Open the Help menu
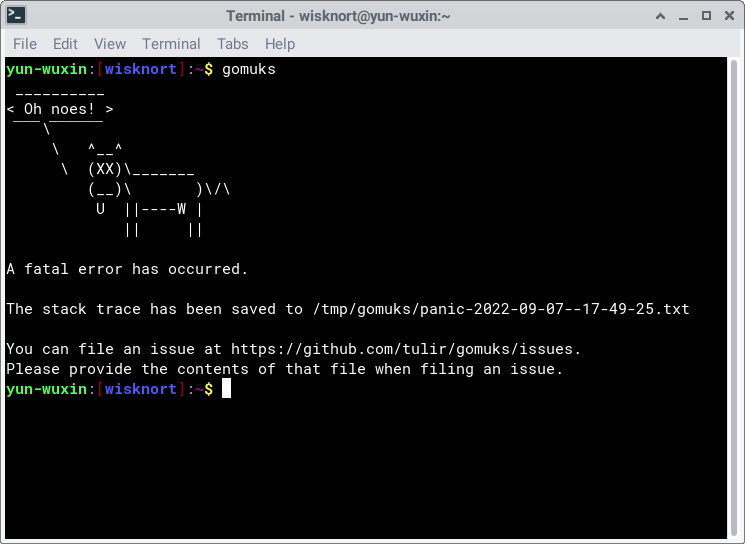The height and width of the screenshot is (544, 745). click(x=280, y=44)
